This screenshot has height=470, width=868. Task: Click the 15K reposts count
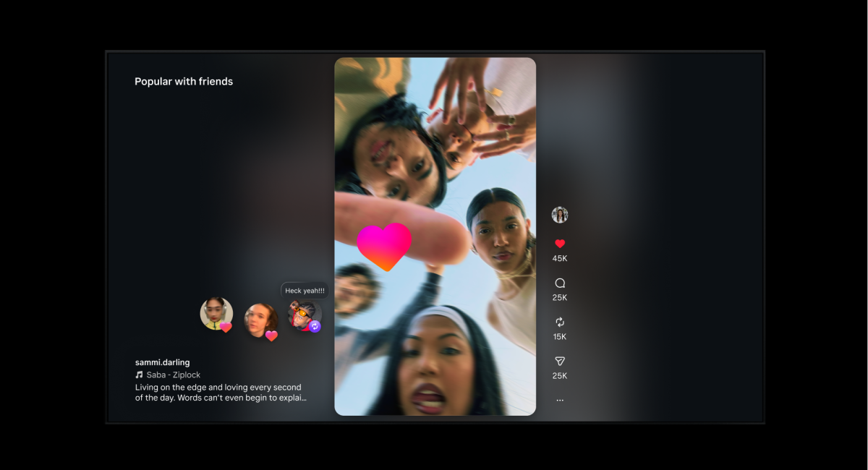pyautogui.click(x=559, y=337)
